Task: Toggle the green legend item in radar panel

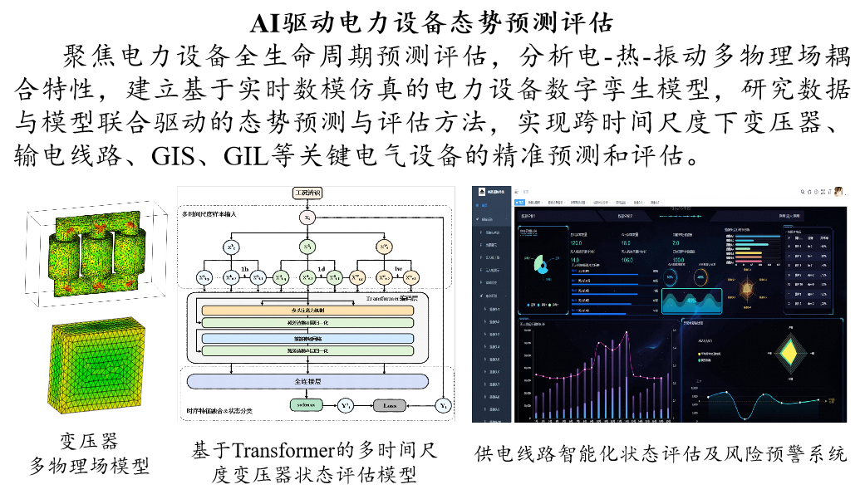Action: point(700,360)
